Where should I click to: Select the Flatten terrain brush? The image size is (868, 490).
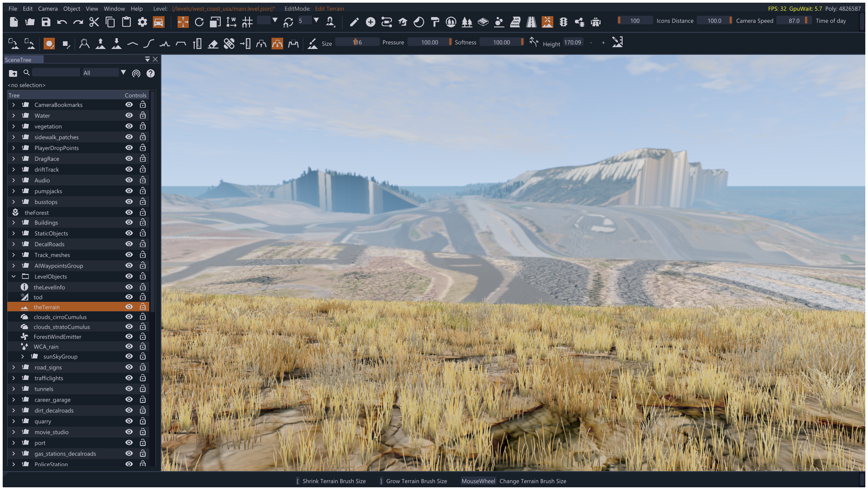181,44
